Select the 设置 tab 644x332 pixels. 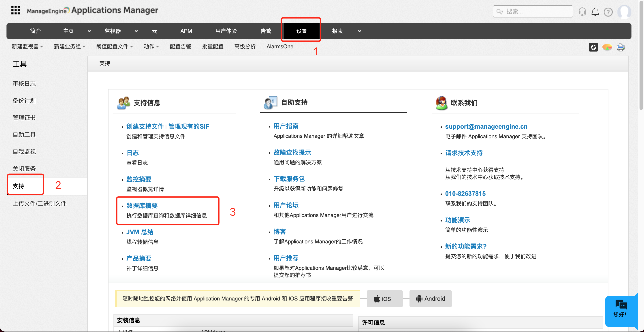click(301, 31)
